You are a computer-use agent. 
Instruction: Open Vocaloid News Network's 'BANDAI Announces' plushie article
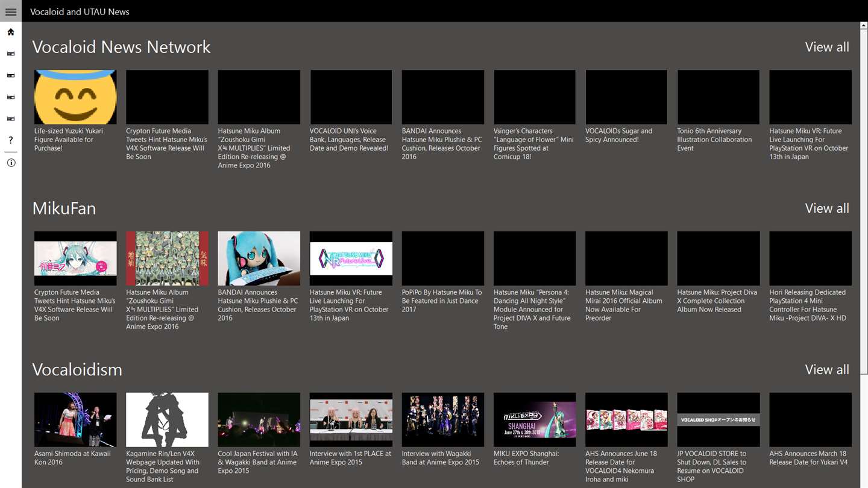(443, 114)
